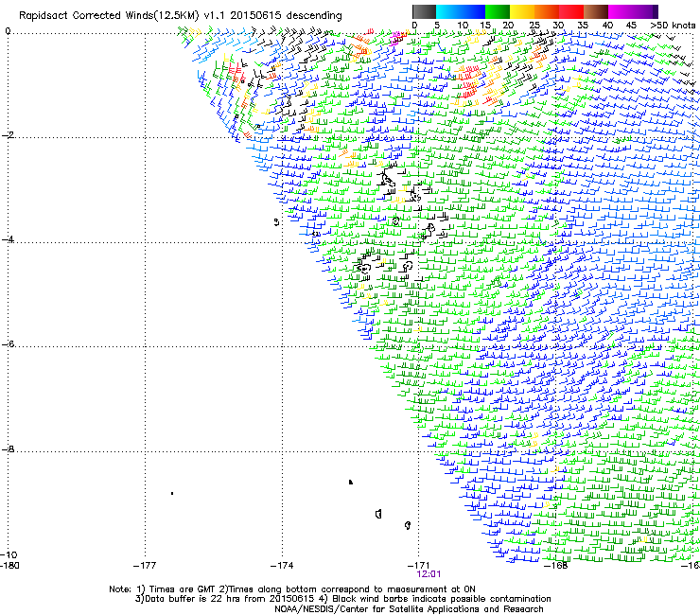Click the magenta 40-45 knots legend segment

pos(621,11)
